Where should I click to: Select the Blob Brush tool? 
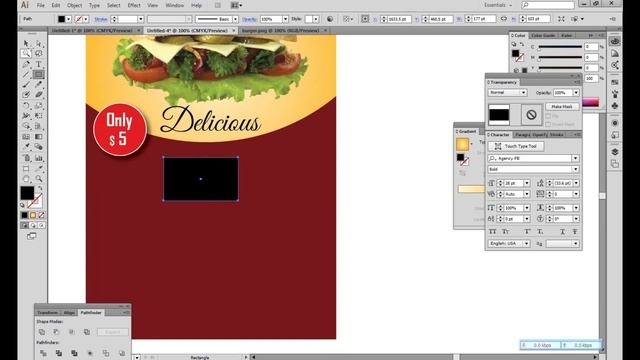pos(26,95)
